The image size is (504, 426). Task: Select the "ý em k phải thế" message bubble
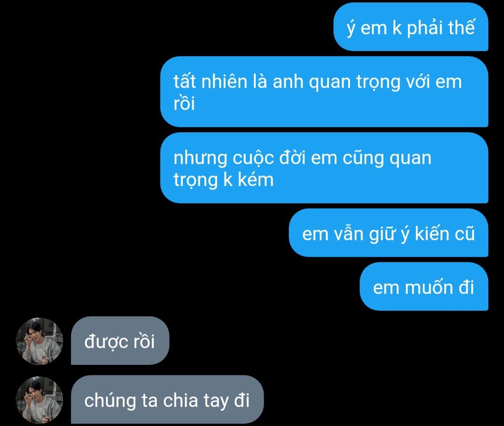[411, 27]
